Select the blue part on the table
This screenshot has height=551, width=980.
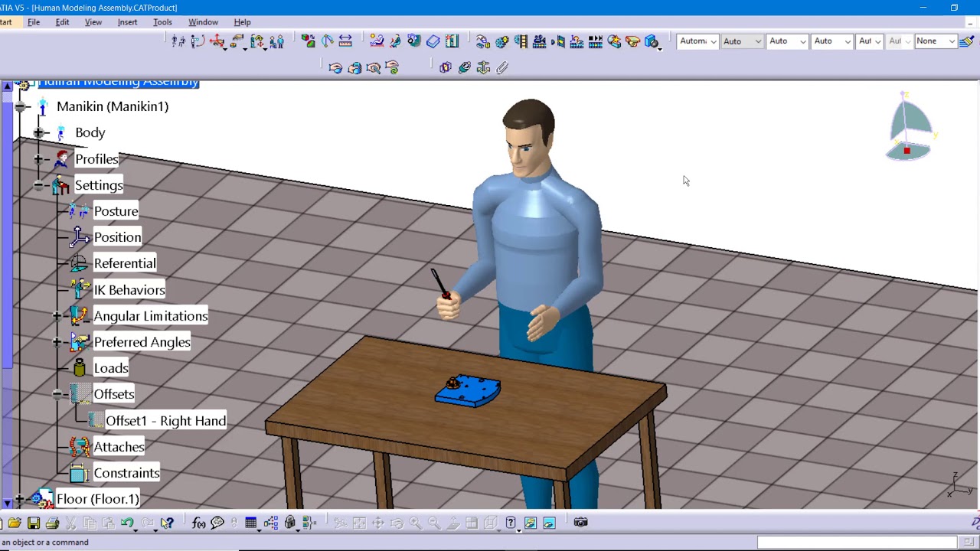(x=468, y=390)
